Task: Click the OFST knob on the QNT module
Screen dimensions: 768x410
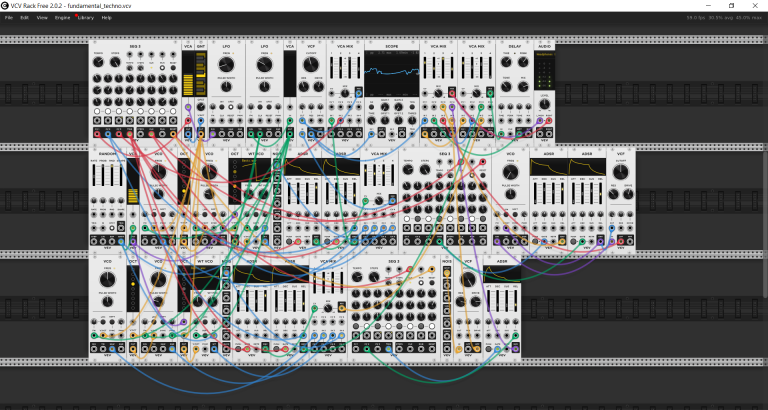Action: tap(200, 106)
